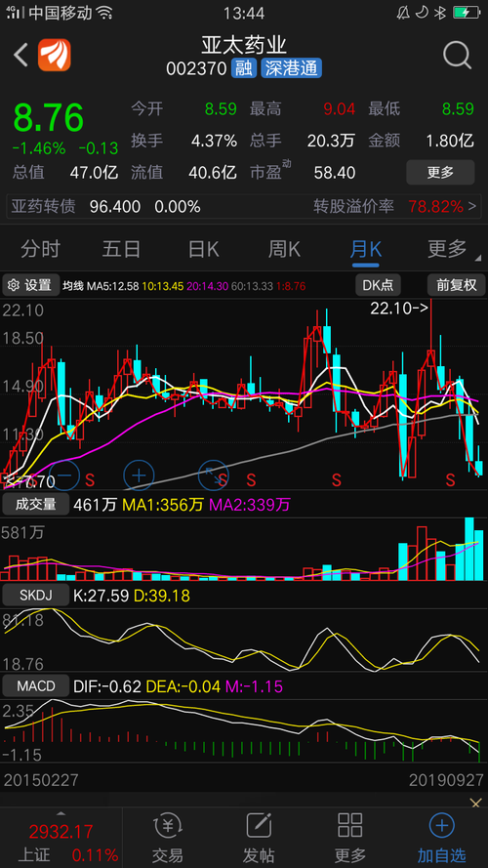Tap the fullscreen expand arrows circle

click(x=213, y=475)
